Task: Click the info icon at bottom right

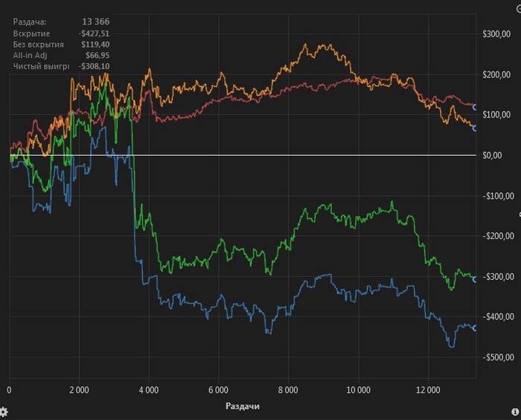Action: click(515, 411)
